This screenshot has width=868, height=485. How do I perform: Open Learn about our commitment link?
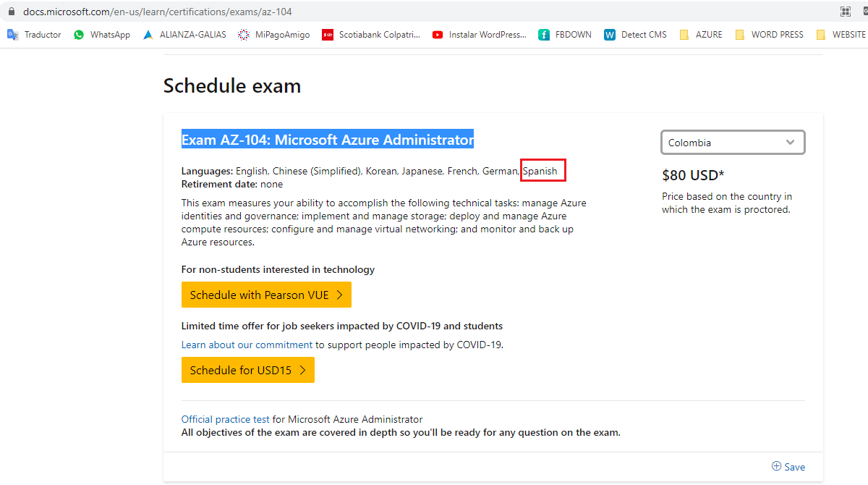(247, 345)
